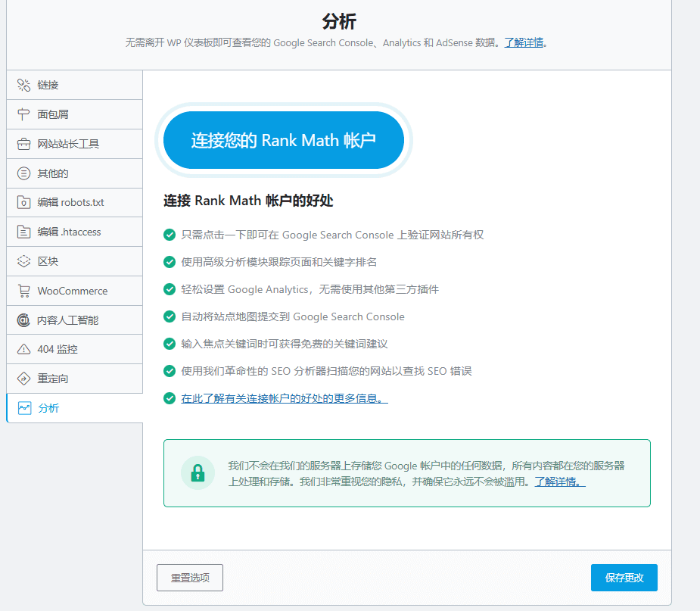Click the privacy notice text 我们不会在我们的服务器上存储
700x611 pixels.
(x=426, y=473)
